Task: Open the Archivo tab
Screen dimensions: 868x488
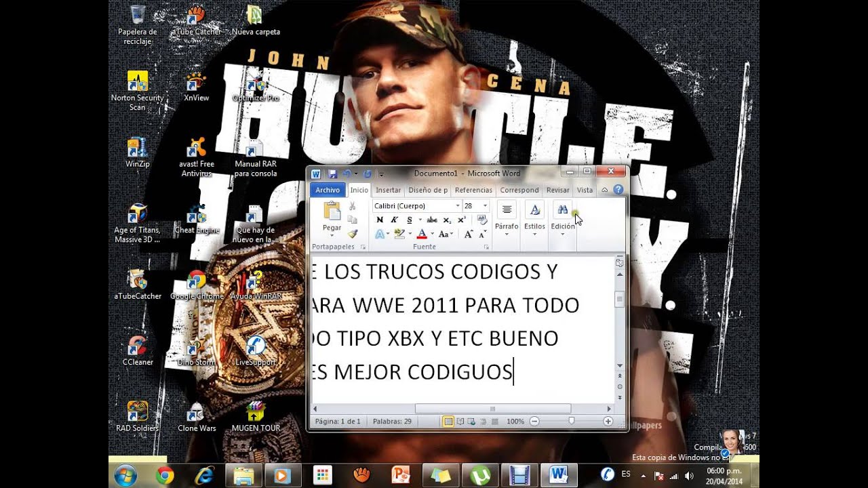Action: pyautogui.click(x=328, y=190)
